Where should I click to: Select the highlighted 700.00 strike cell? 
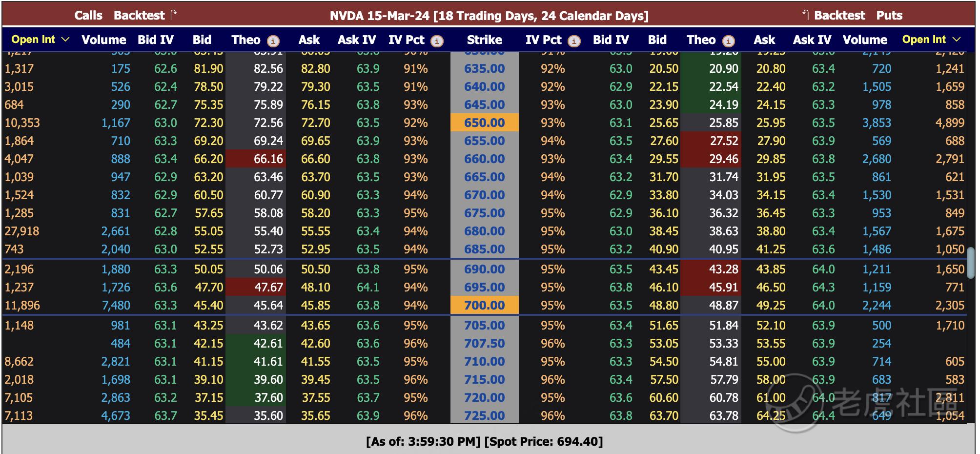point(485,306)
